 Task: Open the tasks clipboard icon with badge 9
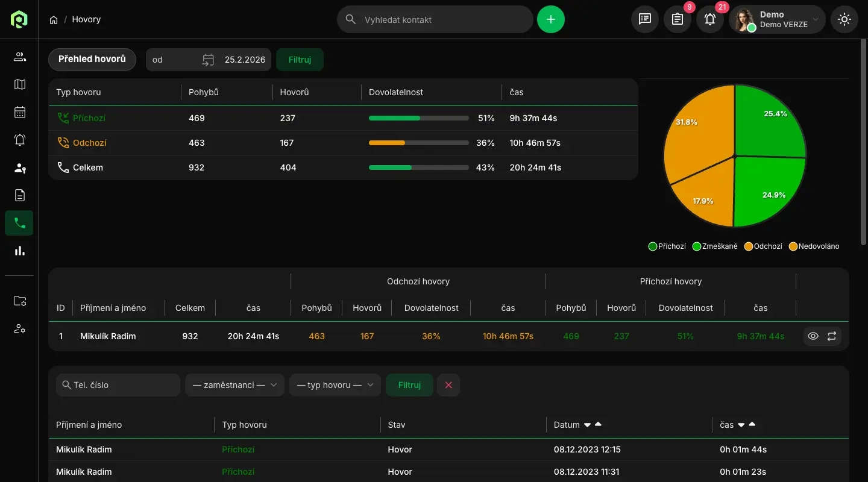point(678,19)
